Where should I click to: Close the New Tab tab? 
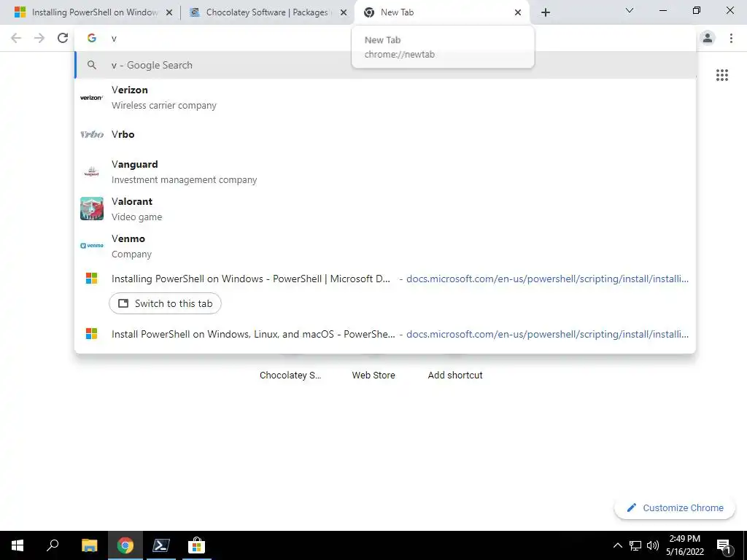tap(518, 12)
